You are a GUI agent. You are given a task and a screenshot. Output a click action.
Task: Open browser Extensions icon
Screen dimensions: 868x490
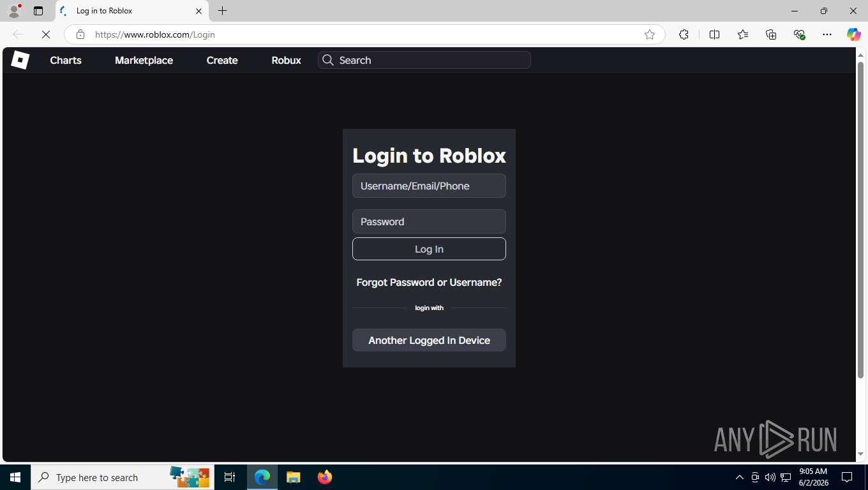[684, 34]
